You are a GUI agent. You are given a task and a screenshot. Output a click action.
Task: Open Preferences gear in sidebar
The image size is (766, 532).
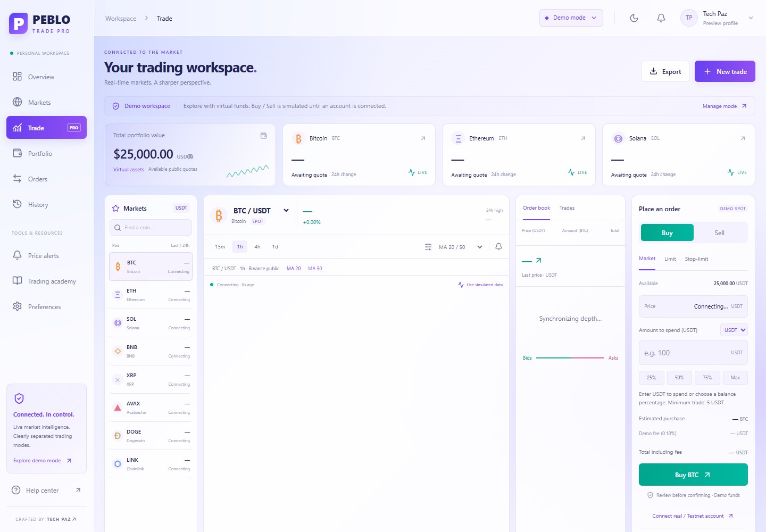(46, 306)
